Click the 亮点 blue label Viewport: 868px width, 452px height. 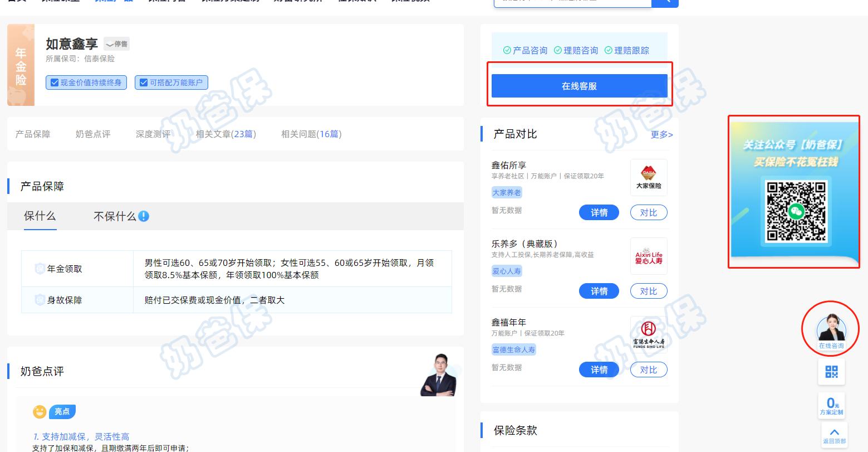62,411
